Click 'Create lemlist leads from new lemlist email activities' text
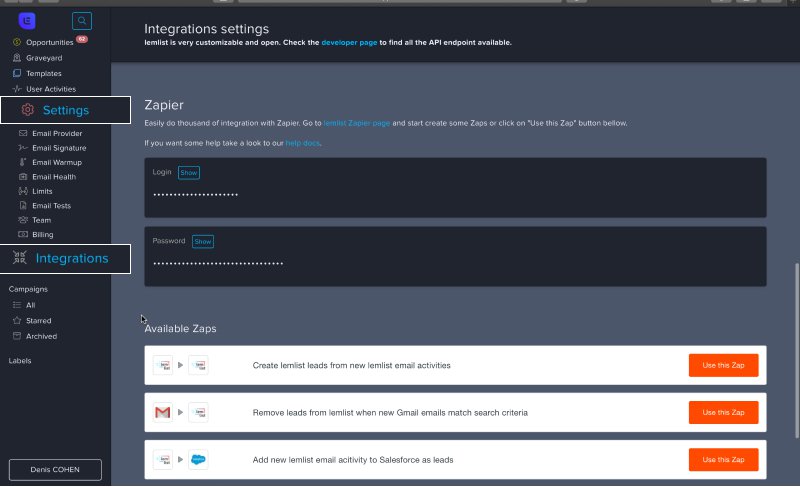The width and height of the screenshot is (800, 487). tap(352, 365)
